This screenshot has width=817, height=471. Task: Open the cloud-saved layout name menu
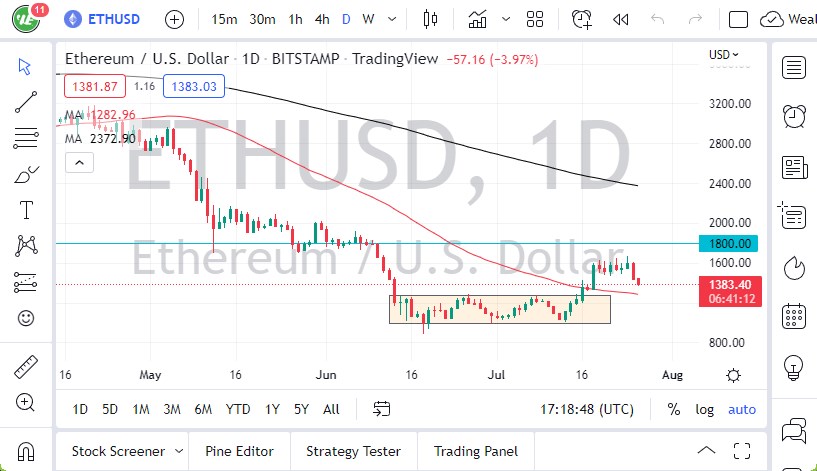[788, 20]
